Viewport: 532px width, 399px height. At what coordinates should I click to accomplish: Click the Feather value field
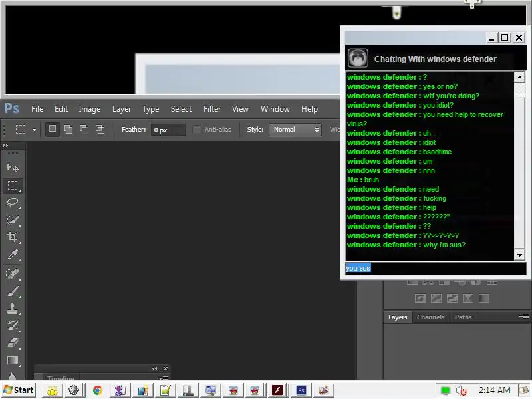click(x=168, y=130)
